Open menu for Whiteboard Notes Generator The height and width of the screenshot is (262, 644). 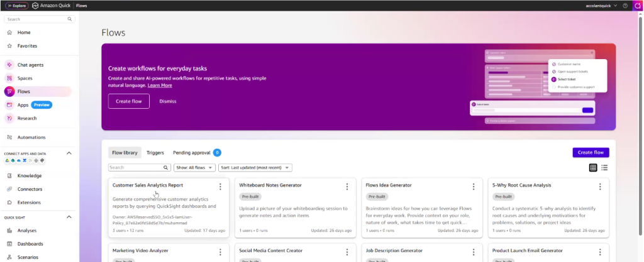(x=347, y=187)
